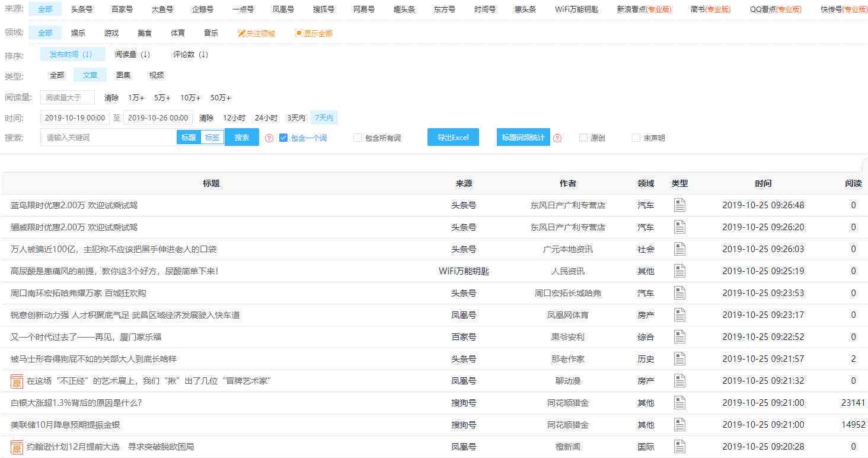Select 企鹅号 source tab

click(x=203, y=9)
